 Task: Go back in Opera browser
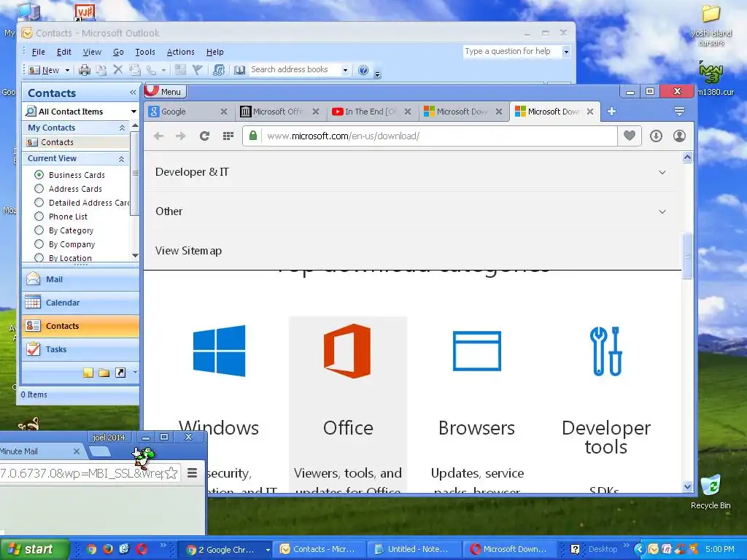[x=158, y=136]
